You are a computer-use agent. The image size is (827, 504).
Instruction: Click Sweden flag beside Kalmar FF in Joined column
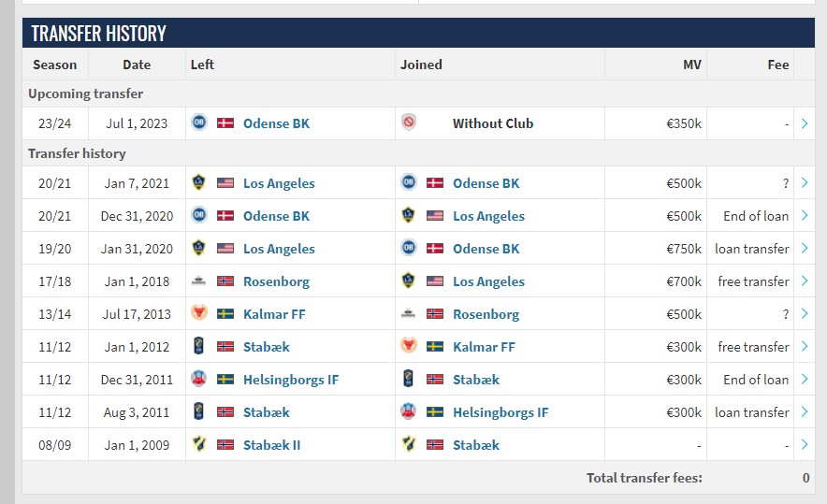pos(435,346)
